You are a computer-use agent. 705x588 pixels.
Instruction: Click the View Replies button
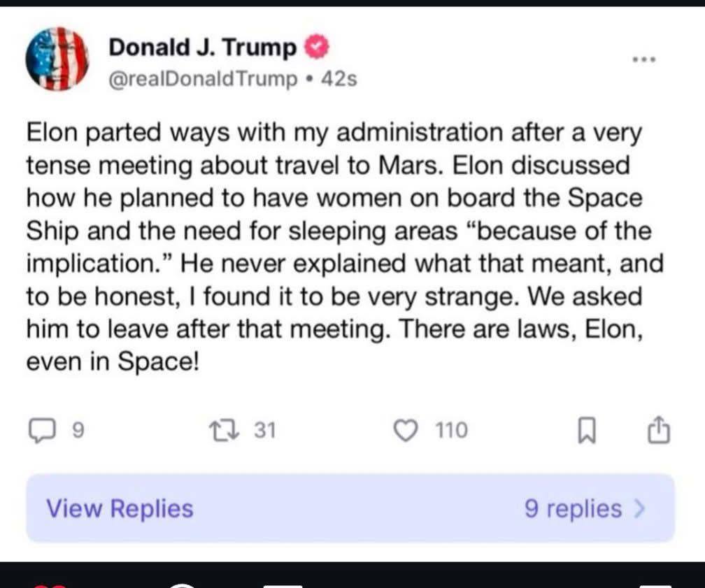point(120,508)
